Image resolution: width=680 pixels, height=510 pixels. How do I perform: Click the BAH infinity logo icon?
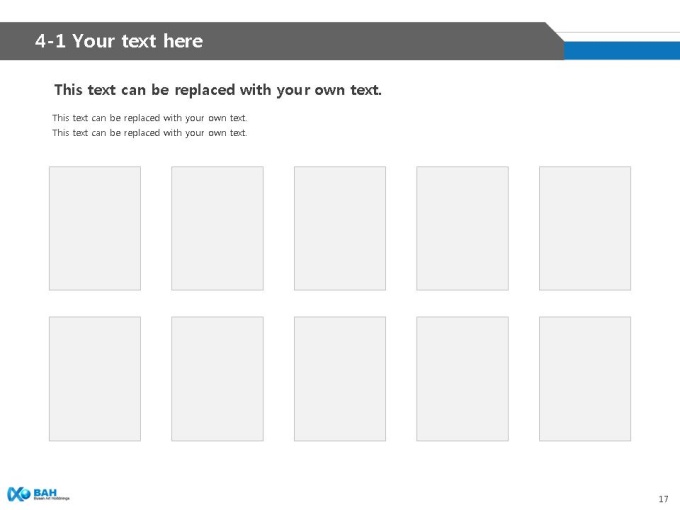(19, 494)
